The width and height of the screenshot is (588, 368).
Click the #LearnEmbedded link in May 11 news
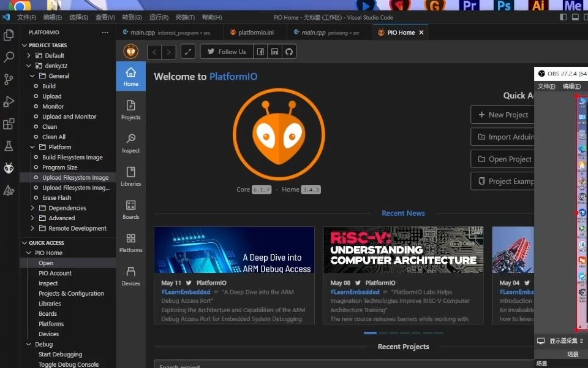click(x=186, y=292)
